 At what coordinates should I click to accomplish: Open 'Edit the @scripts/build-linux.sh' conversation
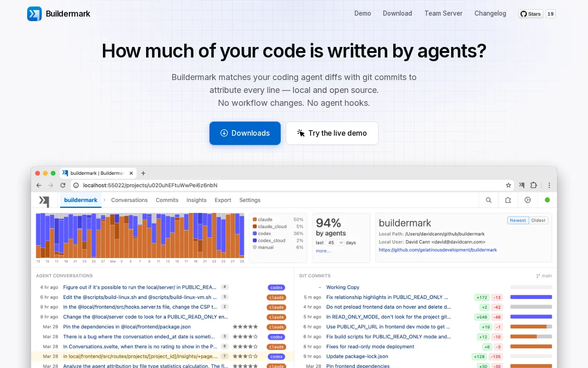(x=140, y=297)
